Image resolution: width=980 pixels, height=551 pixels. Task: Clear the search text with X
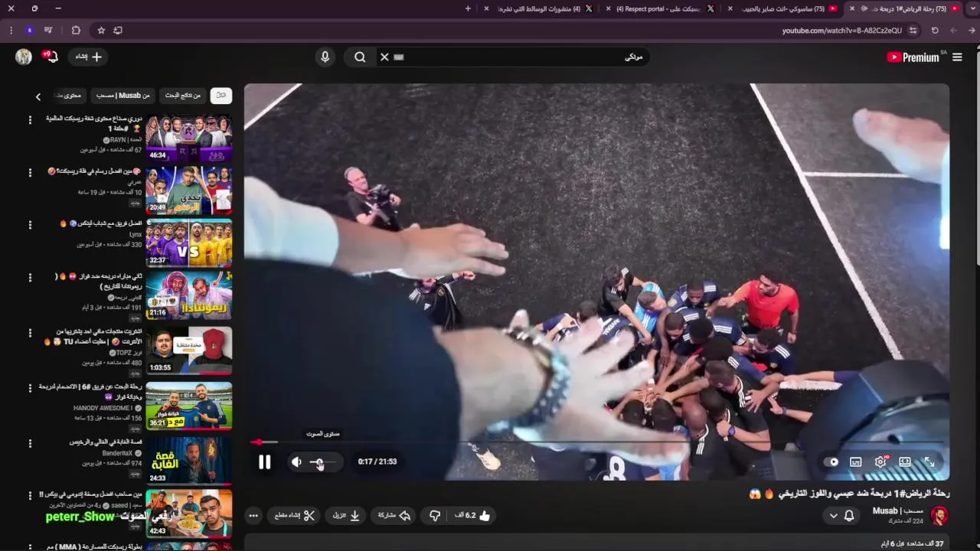(385, 57)
